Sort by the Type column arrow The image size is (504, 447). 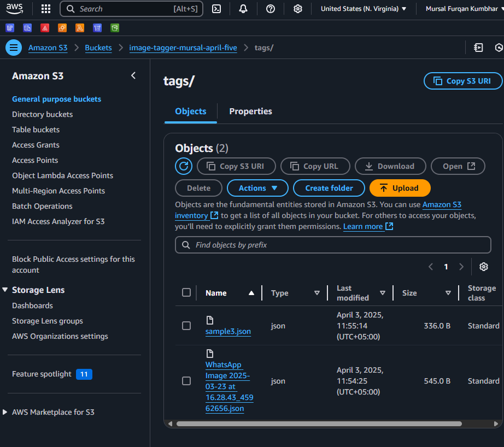pos(317,293)
